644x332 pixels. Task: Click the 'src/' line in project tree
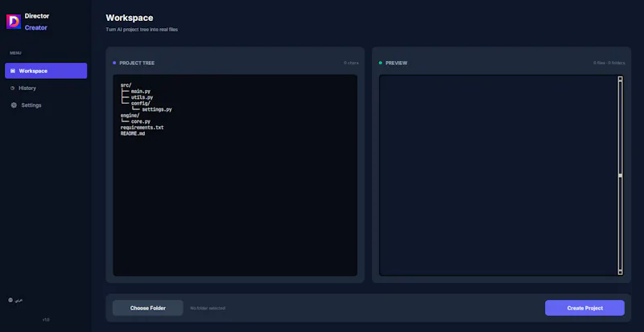point(126,85)
